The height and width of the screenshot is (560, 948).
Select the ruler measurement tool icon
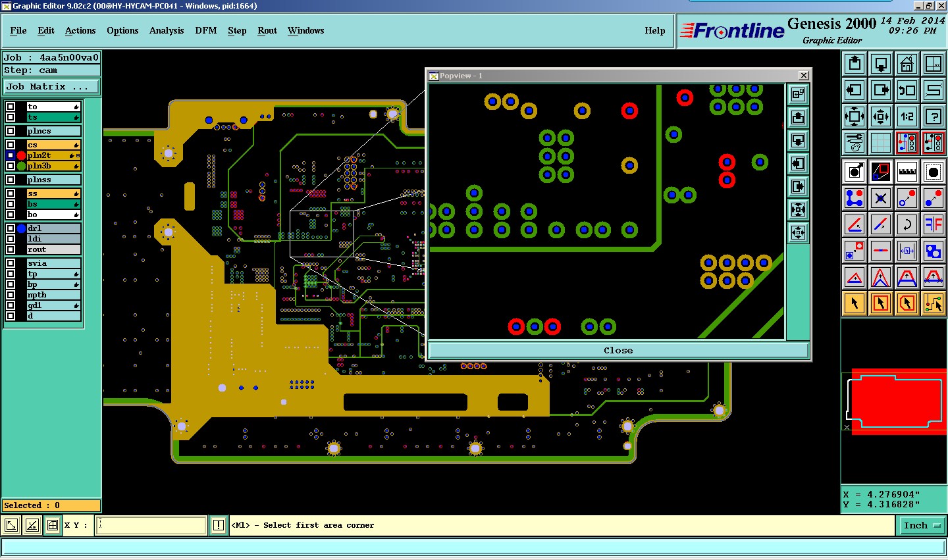pyautogui.click(x=907, y=172)
